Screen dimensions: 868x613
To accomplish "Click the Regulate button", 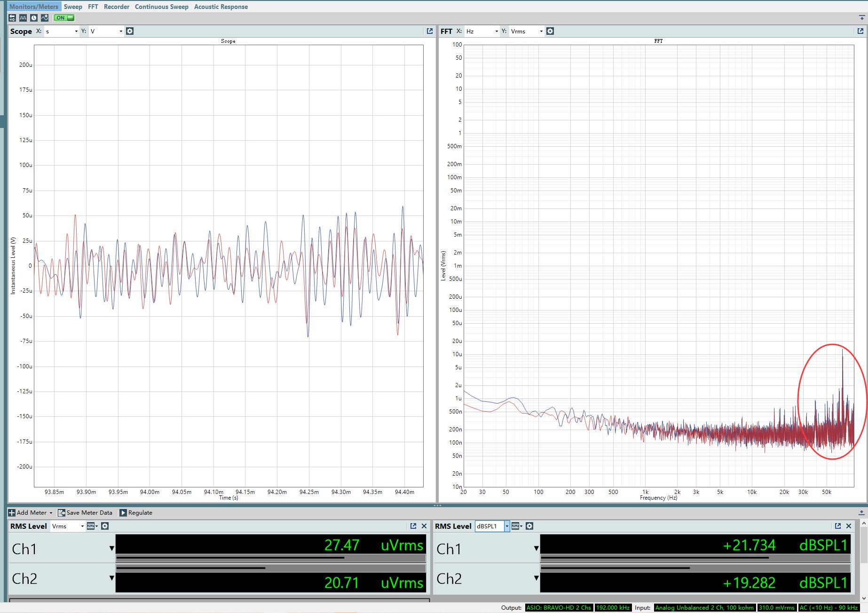I will (x=136, y=513).
